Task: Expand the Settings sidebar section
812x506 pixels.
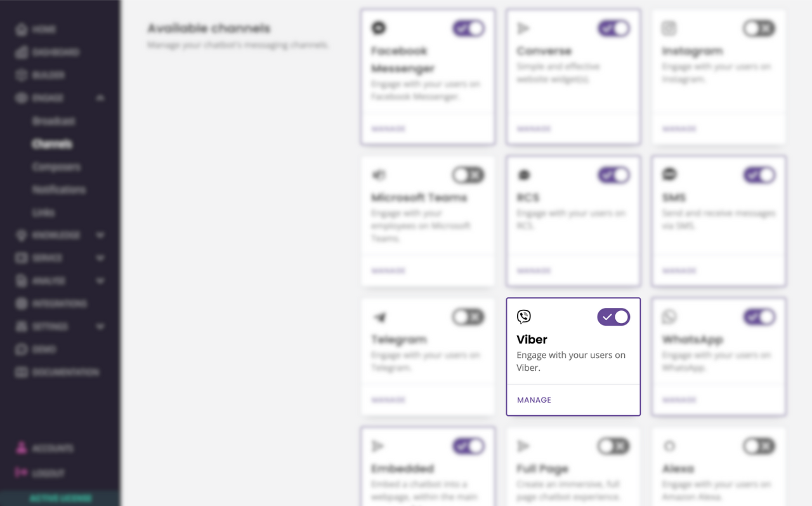Action: point(100,326)
